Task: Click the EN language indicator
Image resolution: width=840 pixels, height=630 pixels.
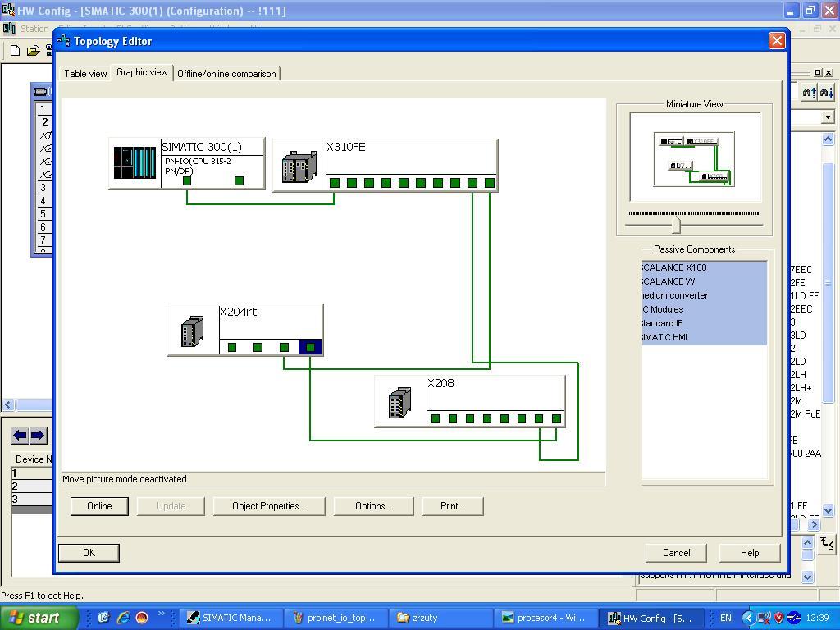Action: (726, 618)
